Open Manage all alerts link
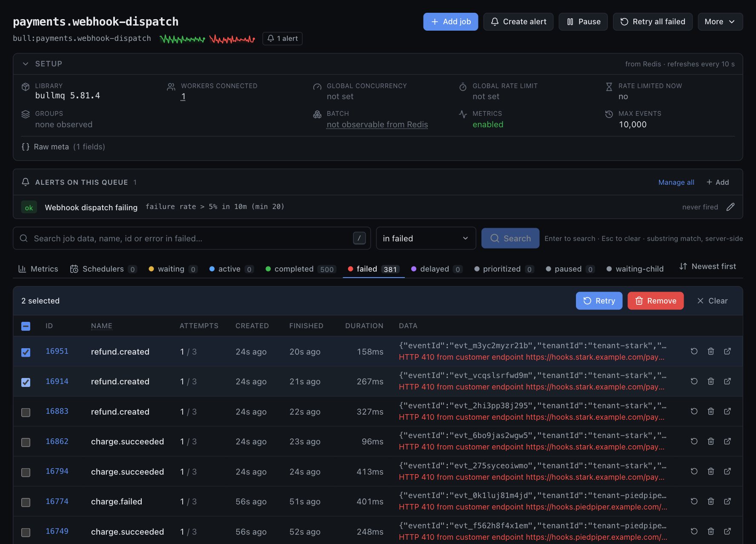Image resolution: width=756 pixels, height=544 pixels. [676, 182]
